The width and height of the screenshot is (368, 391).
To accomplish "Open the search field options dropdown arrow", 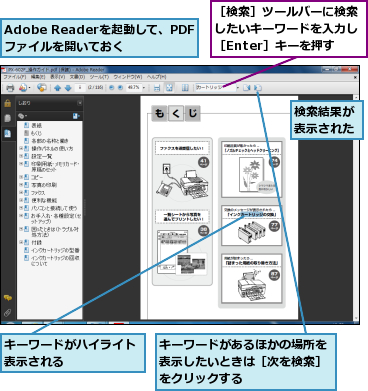I will [238, 88].
